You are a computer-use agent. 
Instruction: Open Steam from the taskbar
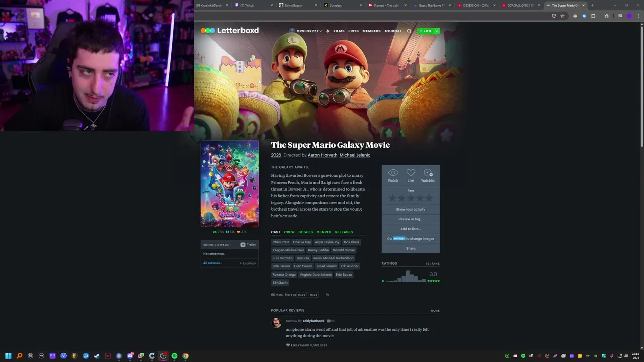[x=97, y=356]
